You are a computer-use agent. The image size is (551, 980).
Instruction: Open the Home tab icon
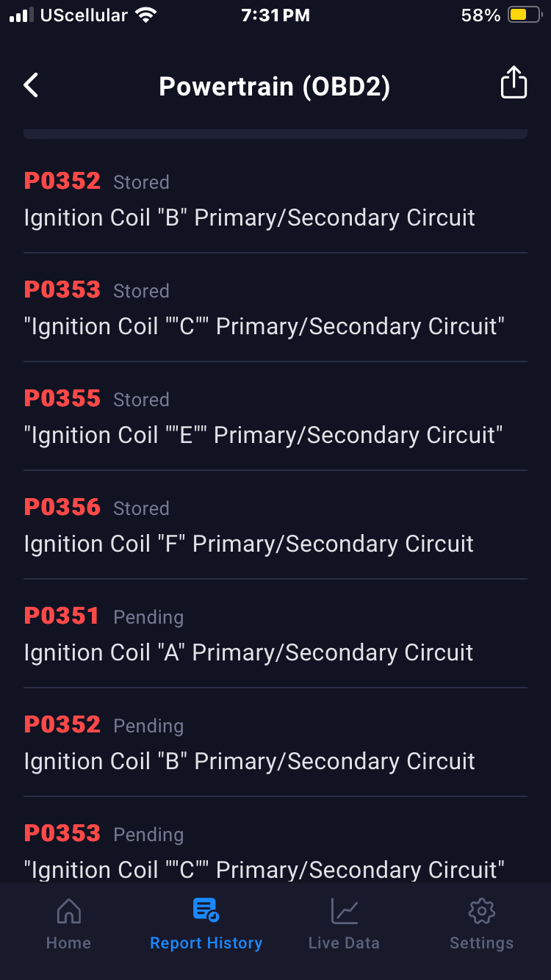68,911
